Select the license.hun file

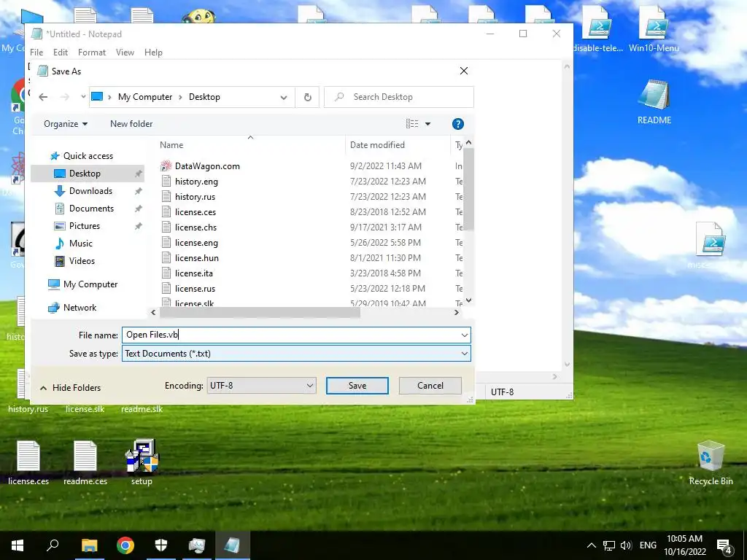pyautogui.click(x=197, y=257)
